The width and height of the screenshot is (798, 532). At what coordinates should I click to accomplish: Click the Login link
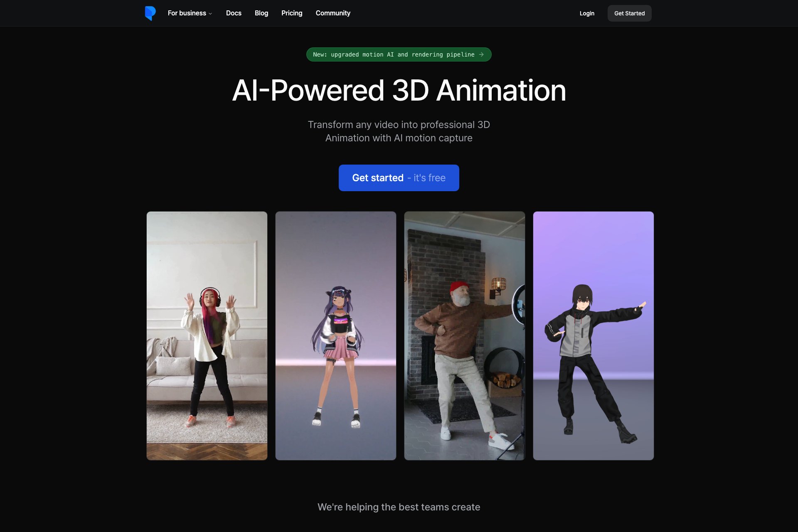click(x=587, y=13)
